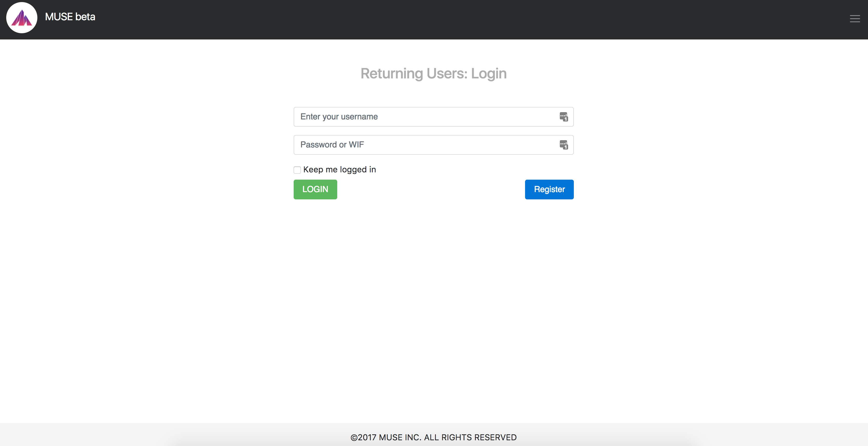Click the blue Register button
The width and height of the screenshot is (868, 446).
click(549, 190)
